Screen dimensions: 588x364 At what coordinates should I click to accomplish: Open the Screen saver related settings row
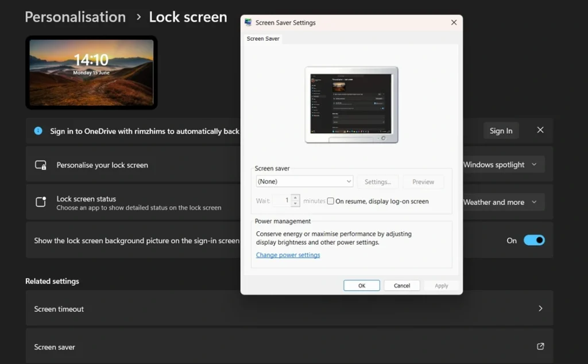tap(289, 346)
